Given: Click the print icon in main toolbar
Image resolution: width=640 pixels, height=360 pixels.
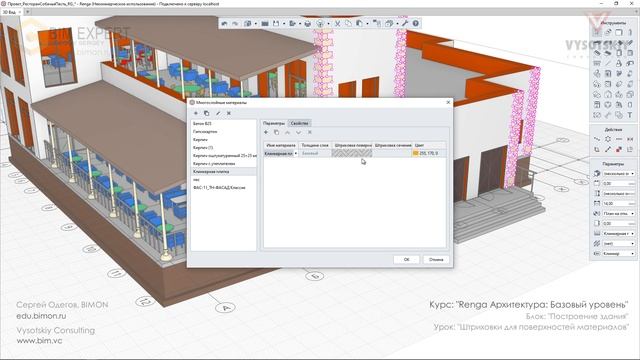Looking at the screenshot, I should coord(308,24).
